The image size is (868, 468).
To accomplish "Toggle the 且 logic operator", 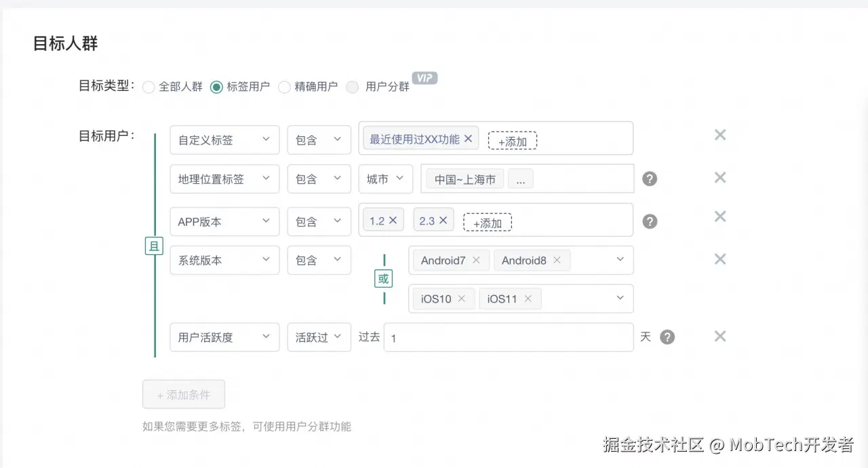I will (x=155, y=246).
